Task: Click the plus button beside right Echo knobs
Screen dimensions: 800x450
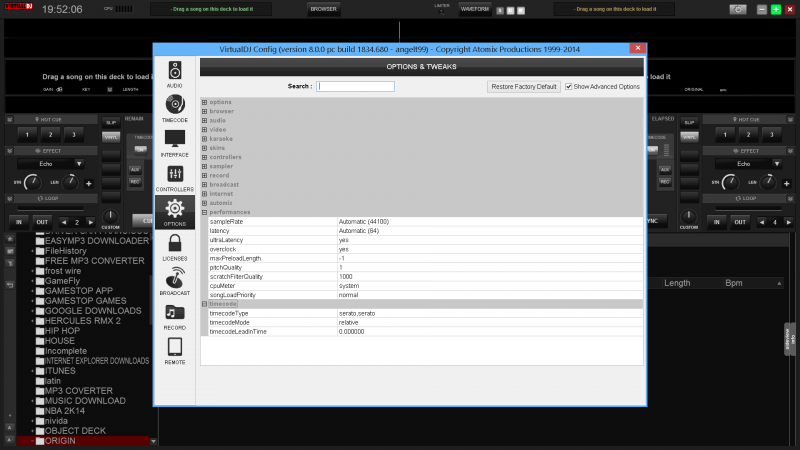Action: [x=786, y=183]
